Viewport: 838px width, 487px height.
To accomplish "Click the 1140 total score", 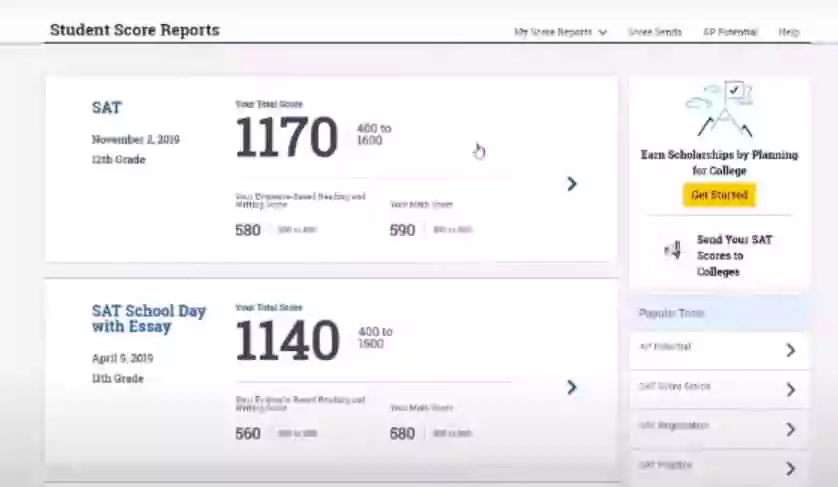I will click(x=286, y=341).
